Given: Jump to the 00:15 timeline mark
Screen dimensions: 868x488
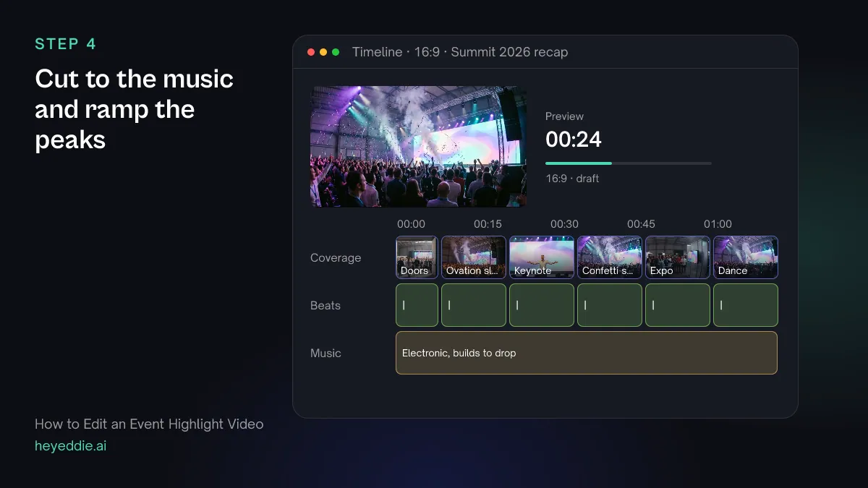Looking at the screenshot, I should tap(488, 224).
